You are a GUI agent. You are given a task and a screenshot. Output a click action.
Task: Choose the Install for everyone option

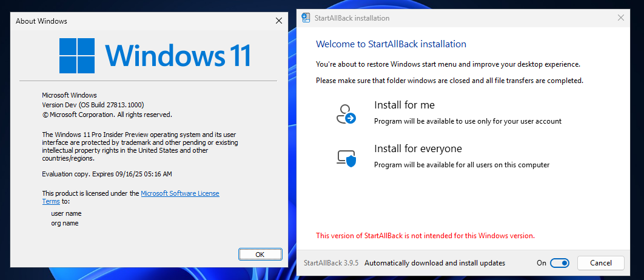click(443, 156)
